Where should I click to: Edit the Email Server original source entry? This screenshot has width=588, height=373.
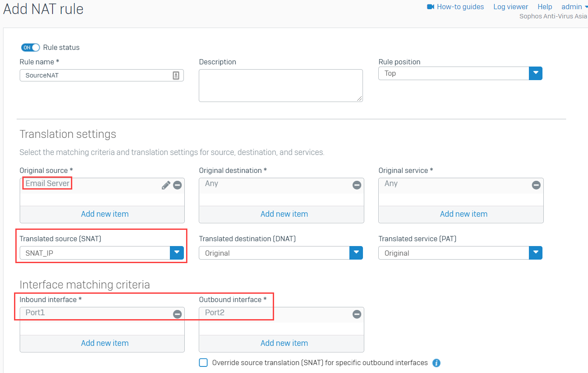click(x=165, y=185)
